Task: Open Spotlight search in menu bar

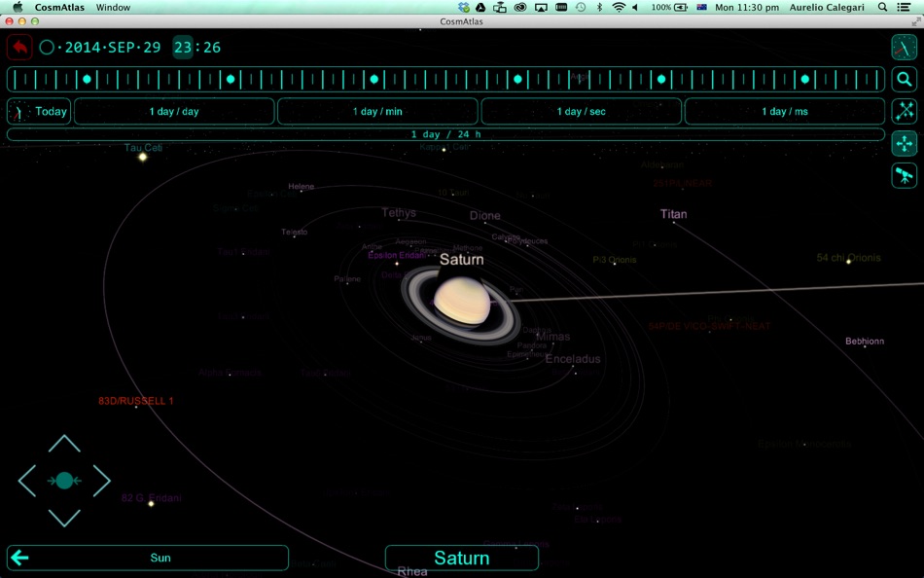Action: [882, 7]
